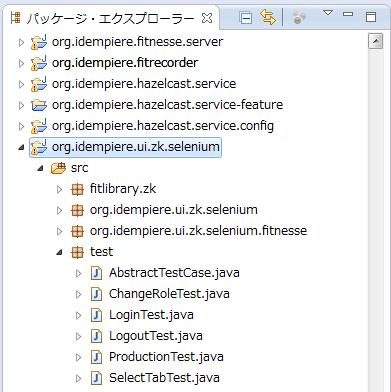Viewport: 391px width, 392px height.
Task: Click the scrollbar up arrow
Action: [x=376, y=41]
